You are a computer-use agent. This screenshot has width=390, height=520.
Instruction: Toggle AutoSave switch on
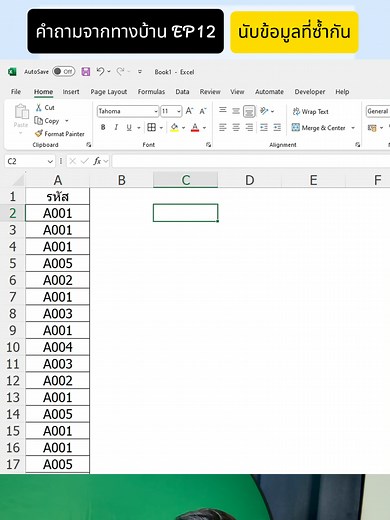pyautogui.click(x=63, y=72)
